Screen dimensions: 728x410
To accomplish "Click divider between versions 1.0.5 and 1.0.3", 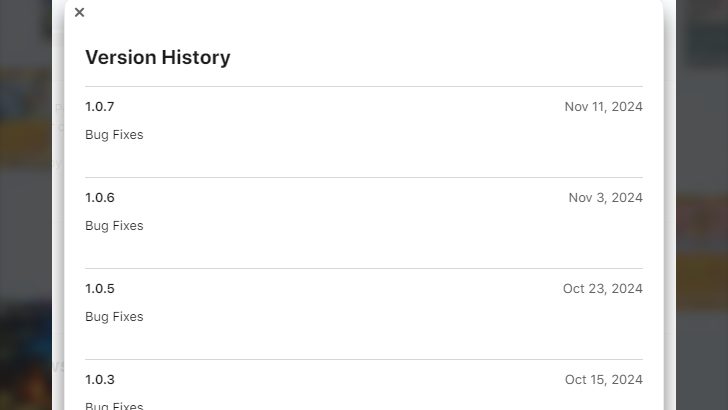I will pyautogui.click(x=364, y=359).
